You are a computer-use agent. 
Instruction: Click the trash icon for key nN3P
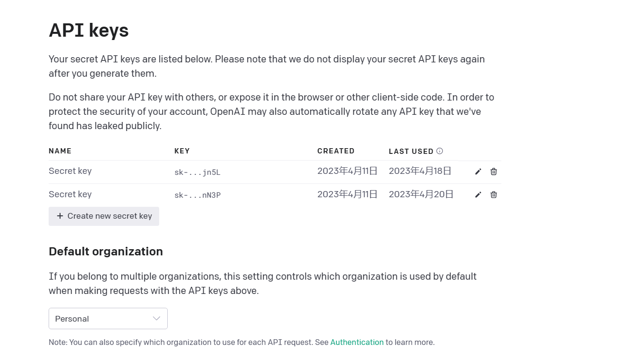pyautogui.click(x=494, y=194)
